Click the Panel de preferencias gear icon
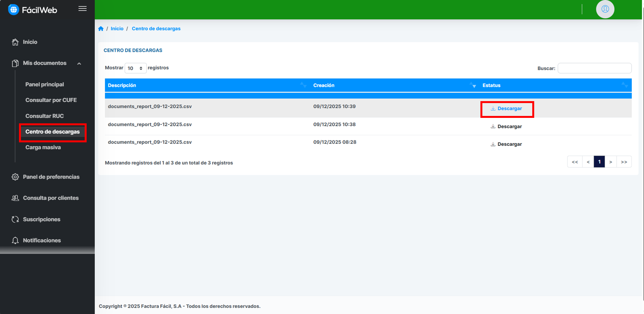The height and width of the screenshot is (314, 644). coord(15,177)
